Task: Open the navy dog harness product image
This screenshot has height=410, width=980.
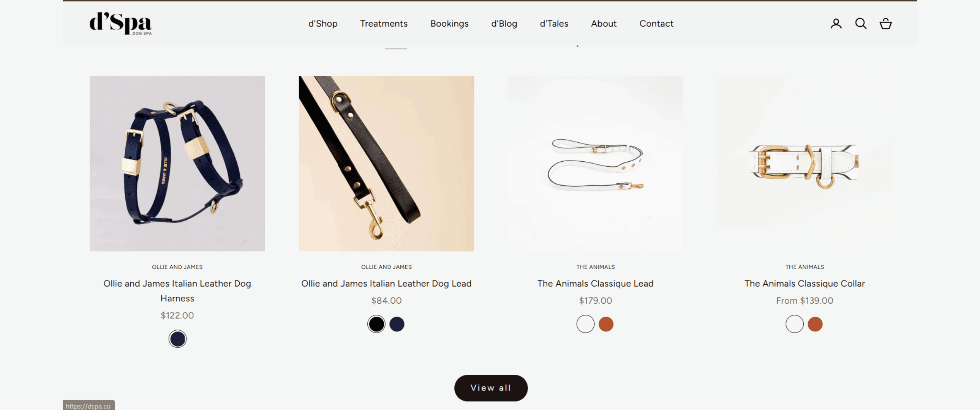Action: (177, 164)
